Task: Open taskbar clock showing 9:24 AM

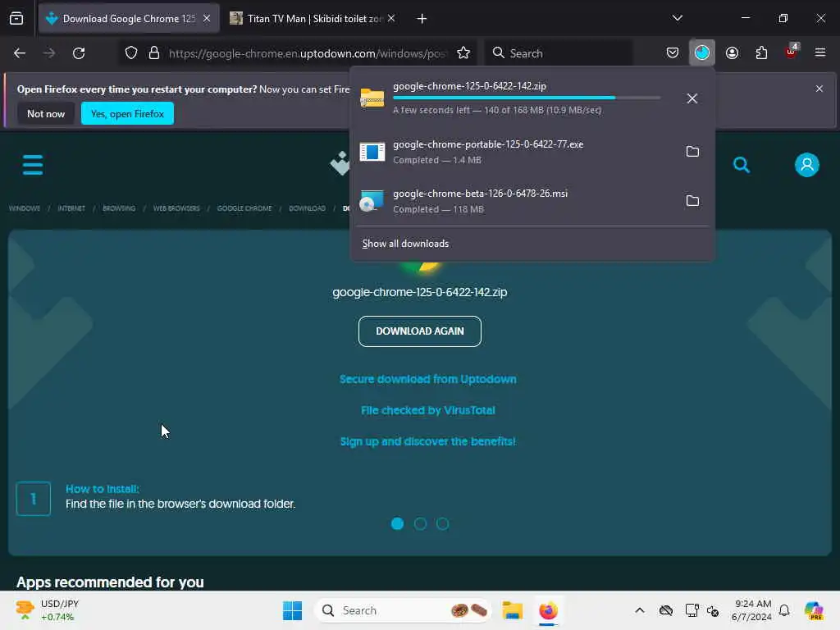Action: tap(752, 610)
